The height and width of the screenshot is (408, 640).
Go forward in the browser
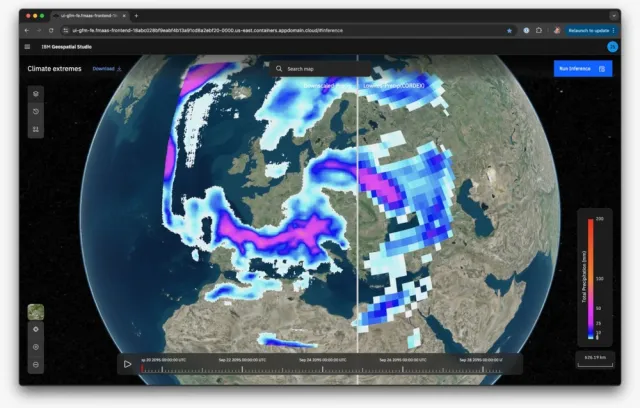pyautogui.click(x=39, y=31)
